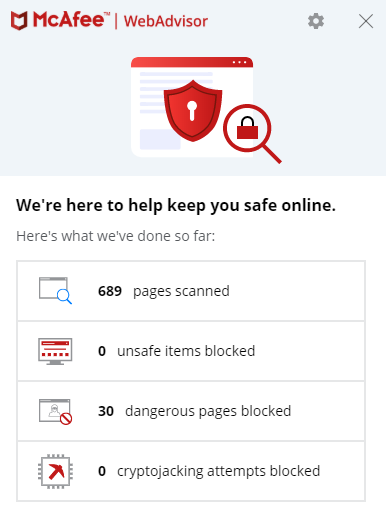Click the 30 dangerous pages count
Viewport: 386px width, 521px height.
106,411
